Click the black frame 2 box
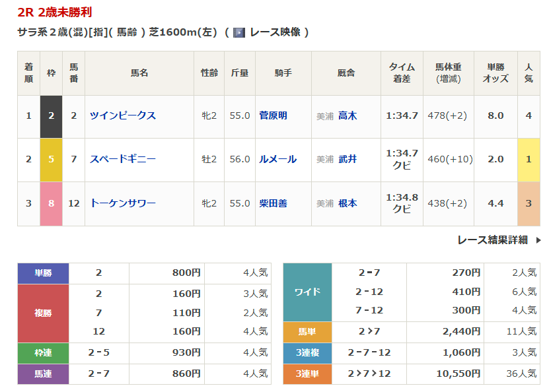The width and height of the screenshot is (549, 392). 52,116
